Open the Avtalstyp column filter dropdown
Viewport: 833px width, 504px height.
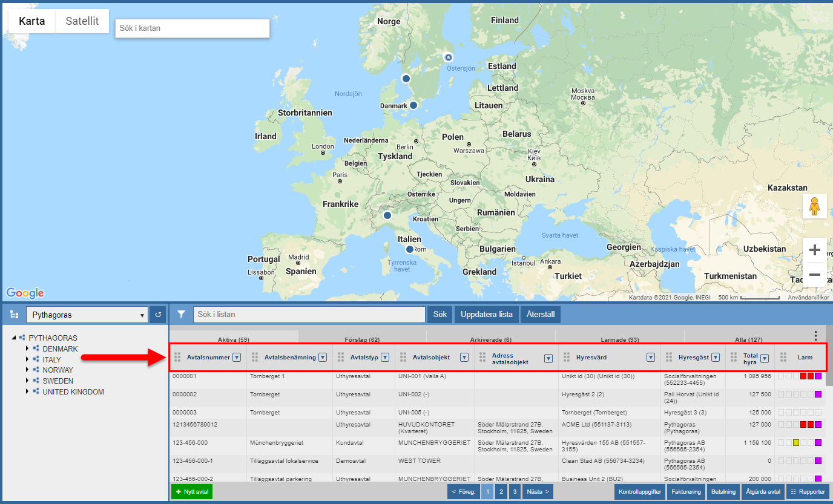click(385, 358)
